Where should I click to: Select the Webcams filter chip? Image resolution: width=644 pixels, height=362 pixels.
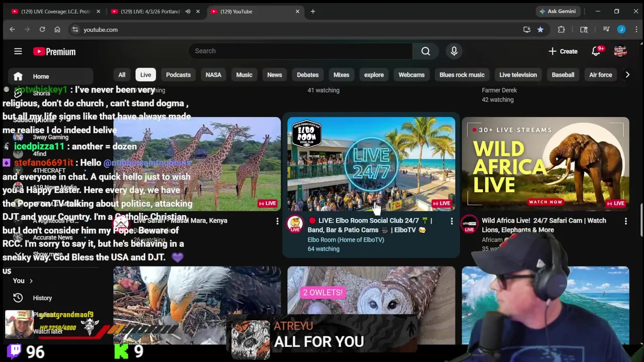click(x=412, y=75)
